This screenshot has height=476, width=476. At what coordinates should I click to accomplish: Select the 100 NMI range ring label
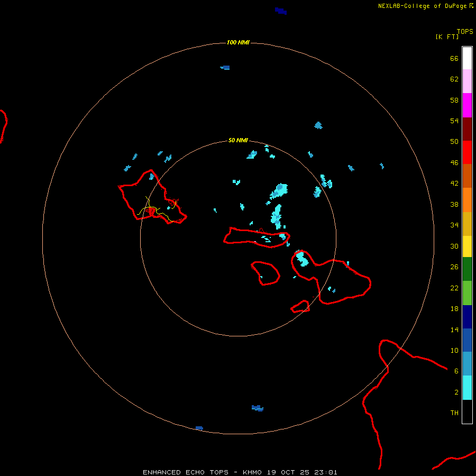pos(238,42)
